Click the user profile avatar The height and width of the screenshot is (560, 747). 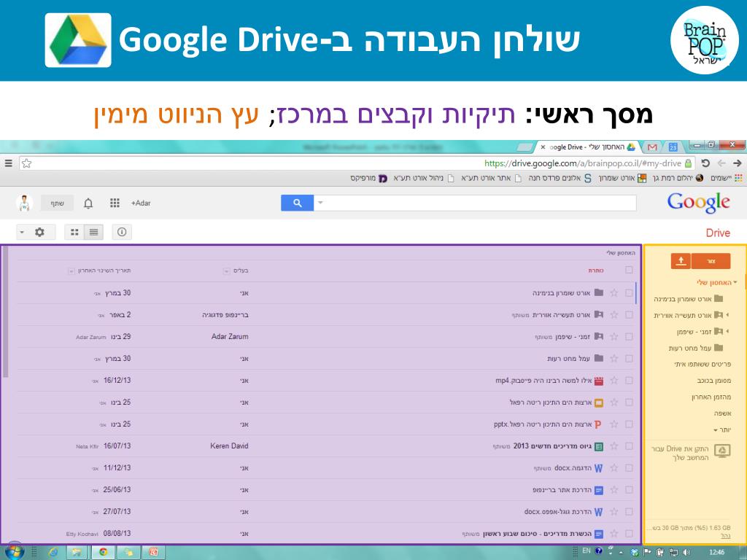pyautogui.click(x=24, y=203)
